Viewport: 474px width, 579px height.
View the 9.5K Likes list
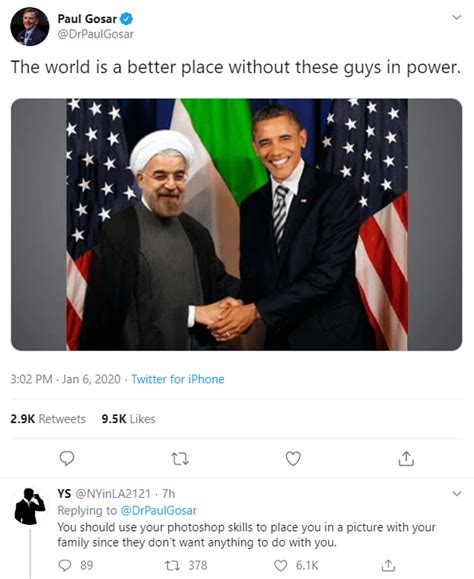[x=128, y=419]
